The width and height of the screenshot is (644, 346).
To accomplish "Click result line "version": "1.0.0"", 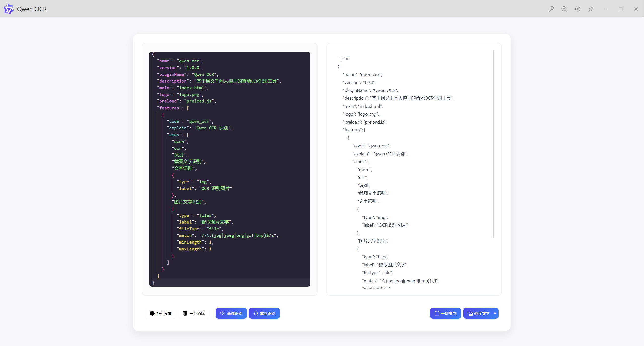I will (359, 82).
